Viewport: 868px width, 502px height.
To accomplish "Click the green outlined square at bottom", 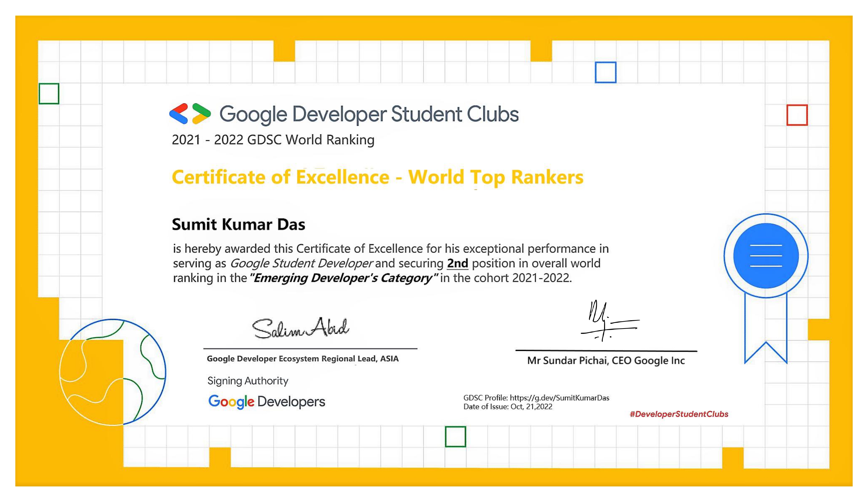I will click(x=455, y=436).
